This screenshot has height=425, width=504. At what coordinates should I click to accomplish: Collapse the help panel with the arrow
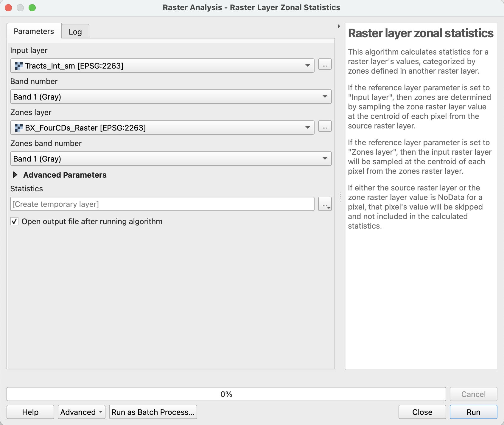pos(339,26)
